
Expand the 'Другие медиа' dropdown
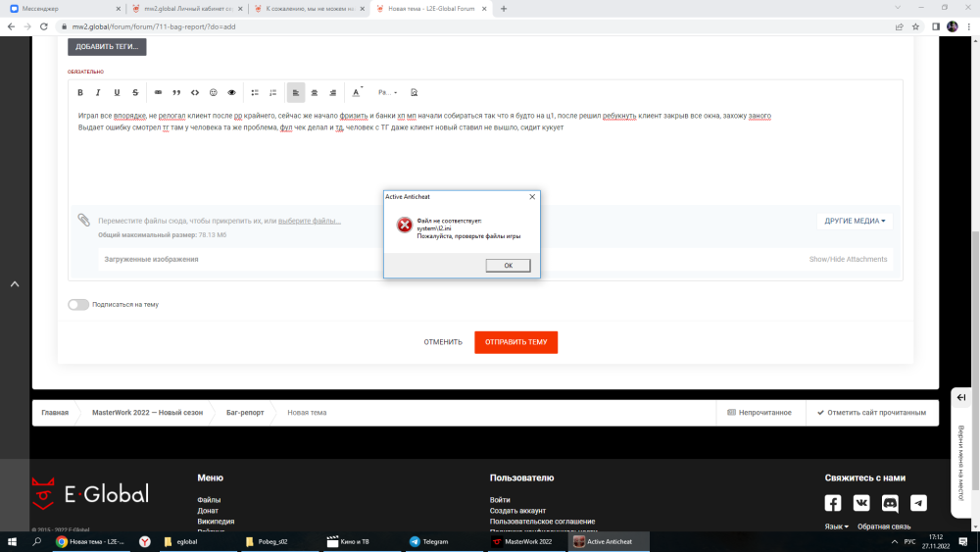click(855, 221)
